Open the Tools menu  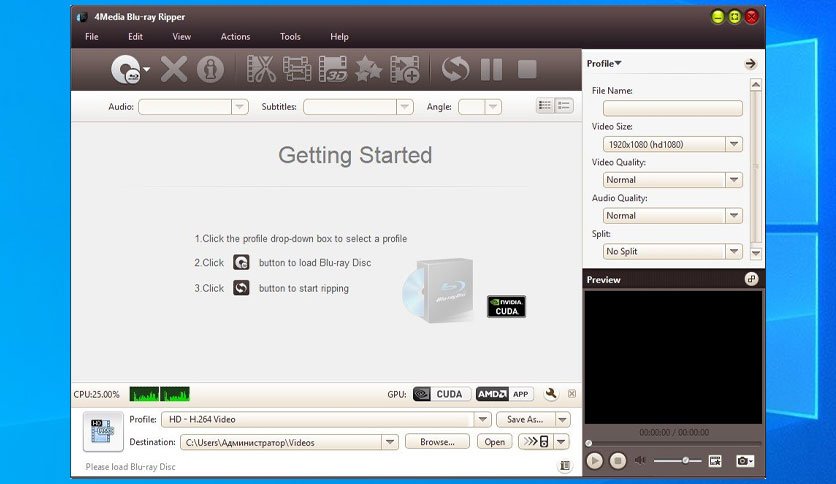point(290,37)
